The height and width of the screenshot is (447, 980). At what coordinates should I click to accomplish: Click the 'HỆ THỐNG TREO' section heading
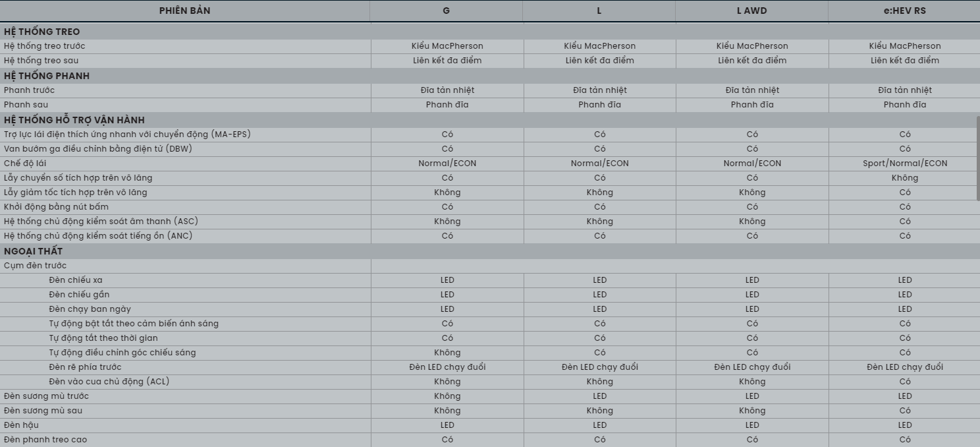(x=41, y=32)
